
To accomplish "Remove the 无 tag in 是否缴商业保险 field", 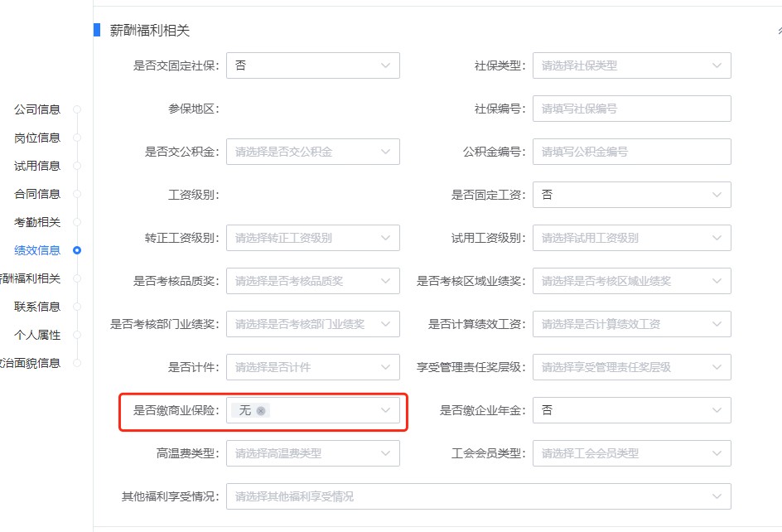I will pyautogui.click(x=261, y=409).
